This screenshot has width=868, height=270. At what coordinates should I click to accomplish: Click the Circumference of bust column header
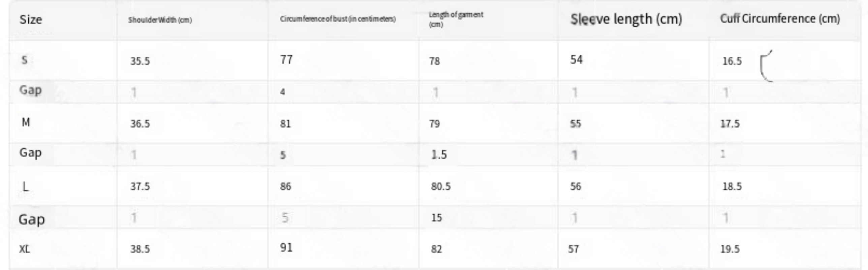[x=338, y=19]
